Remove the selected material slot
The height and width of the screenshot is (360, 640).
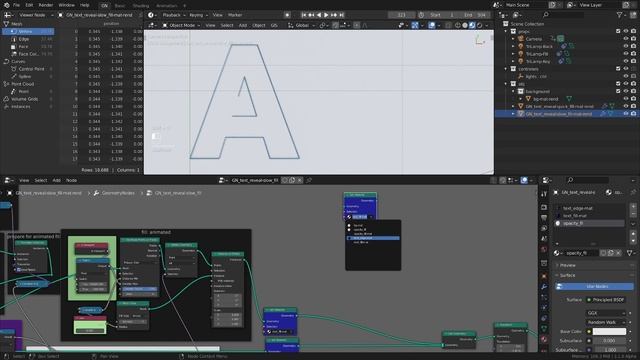633,214
